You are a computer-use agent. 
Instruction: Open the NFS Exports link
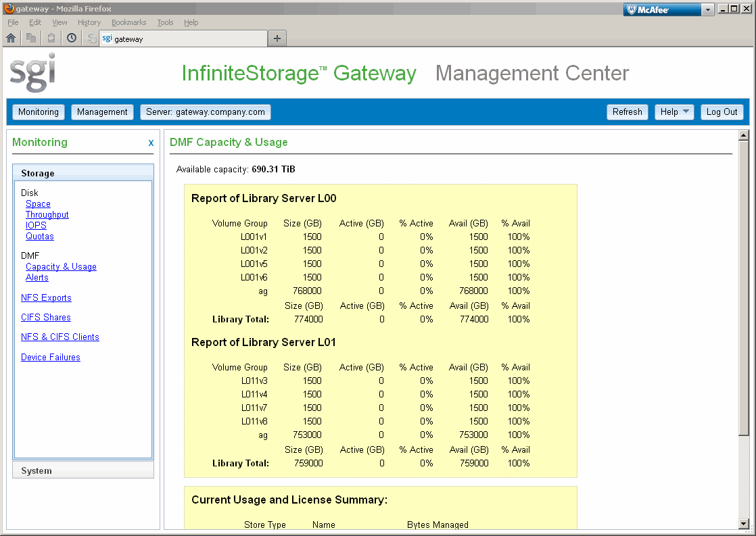click(x=46, y=298)
